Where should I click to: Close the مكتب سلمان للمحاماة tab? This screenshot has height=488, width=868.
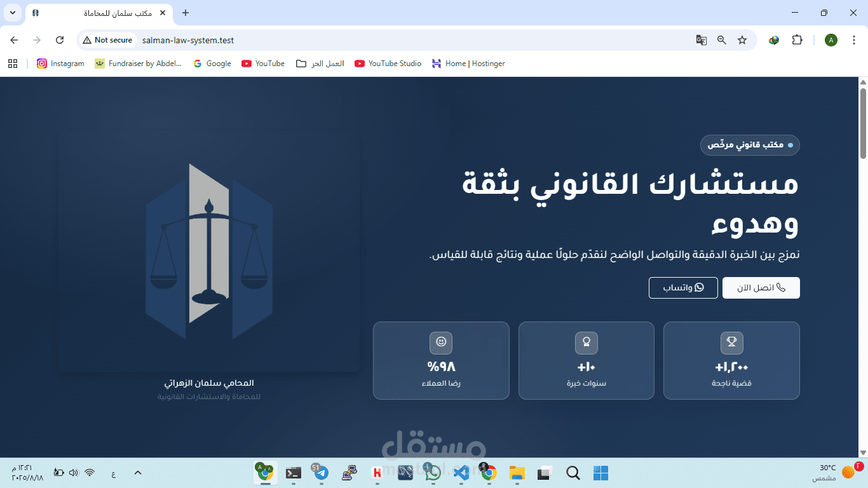(x=163, y=13)
